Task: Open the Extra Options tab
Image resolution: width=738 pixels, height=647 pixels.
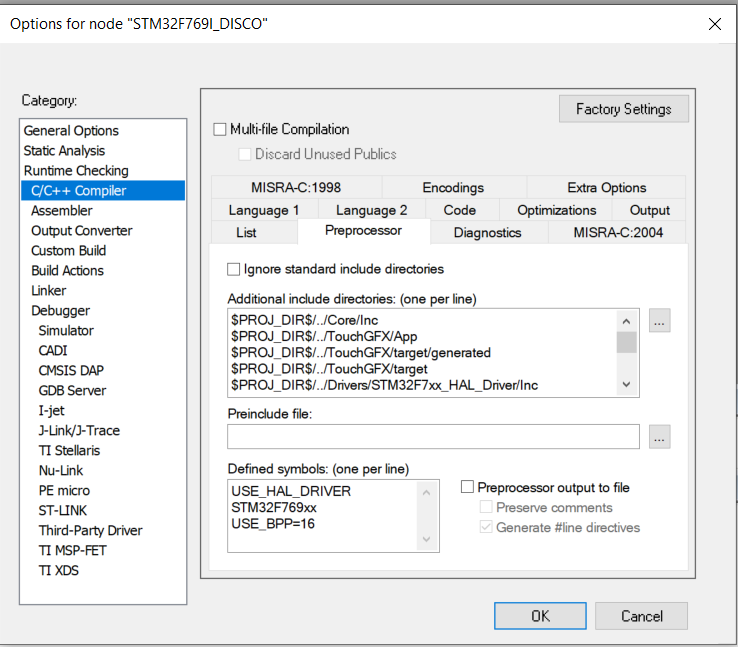Action: click(x=606, y=187)
